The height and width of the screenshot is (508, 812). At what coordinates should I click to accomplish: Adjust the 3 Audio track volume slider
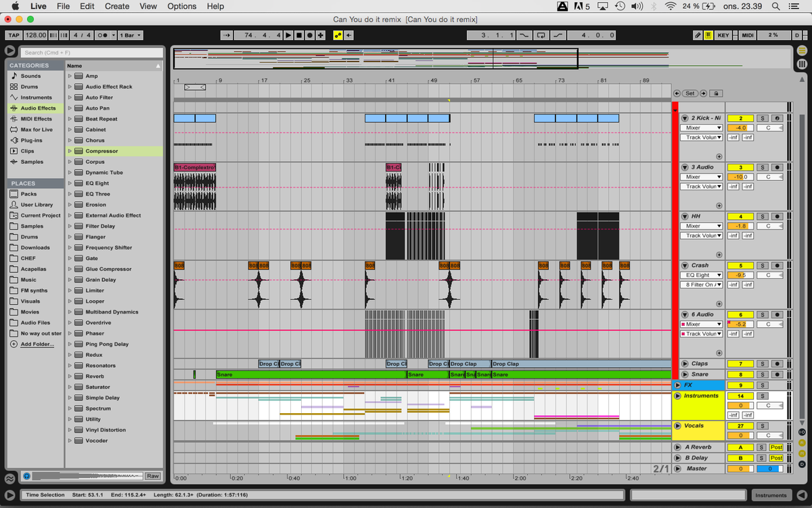click(740, 177)
